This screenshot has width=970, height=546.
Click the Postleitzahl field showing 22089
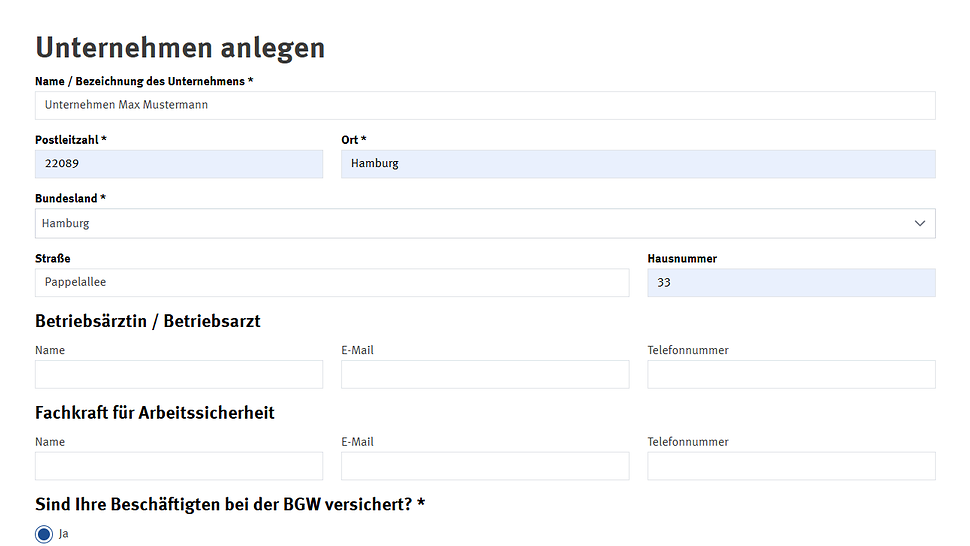click(179, 164)
